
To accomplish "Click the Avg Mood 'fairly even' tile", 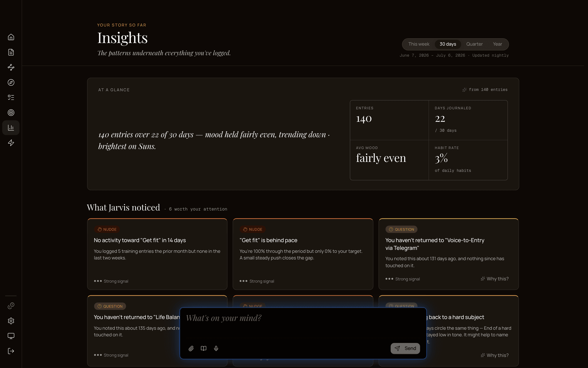I will point(389,160).
